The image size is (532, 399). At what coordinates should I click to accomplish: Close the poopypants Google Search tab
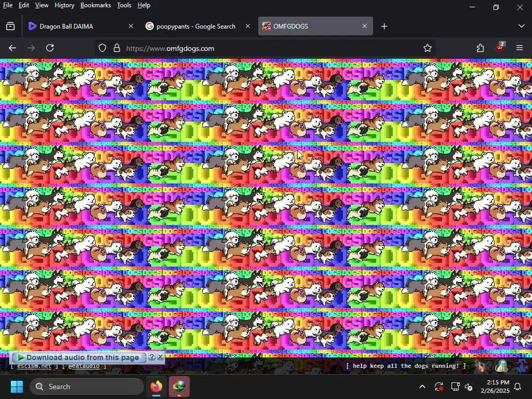click(x=248, y=26)
